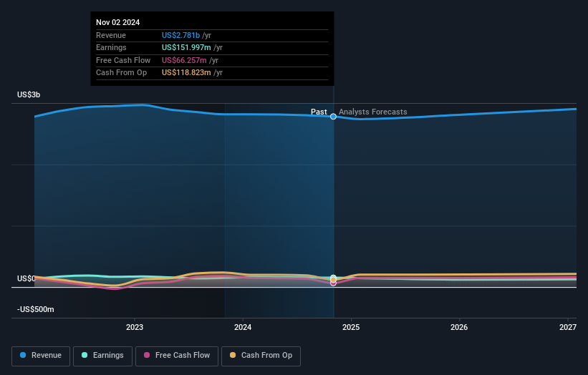Click the Nov 02 2024 tooltip date

pyautogui.click(x=117, y=22)
